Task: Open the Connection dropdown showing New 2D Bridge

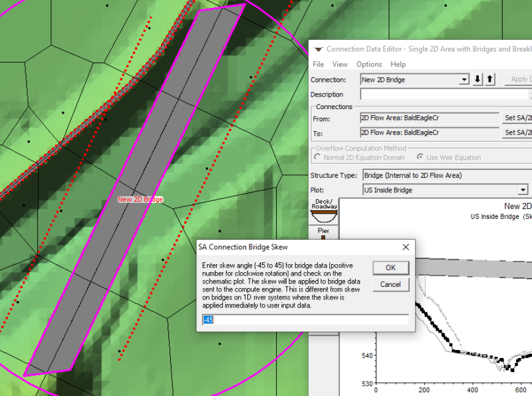Action: click(465, 79)
